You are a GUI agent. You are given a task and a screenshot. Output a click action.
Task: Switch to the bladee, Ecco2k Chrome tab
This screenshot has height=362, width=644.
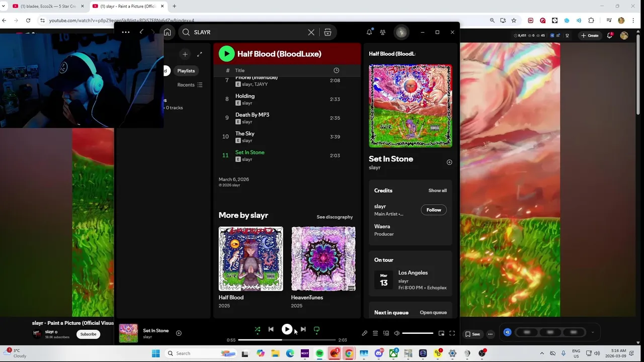coord(48,6)
